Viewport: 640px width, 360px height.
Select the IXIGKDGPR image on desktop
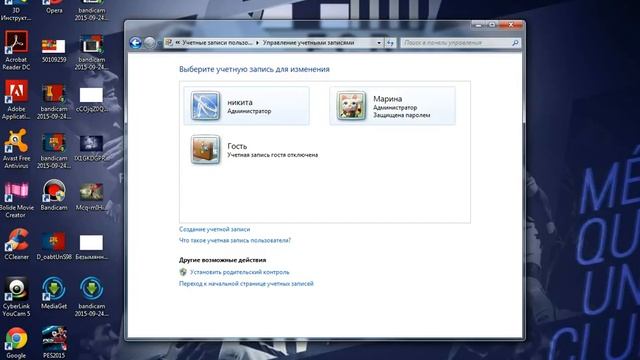click(91, 148)
